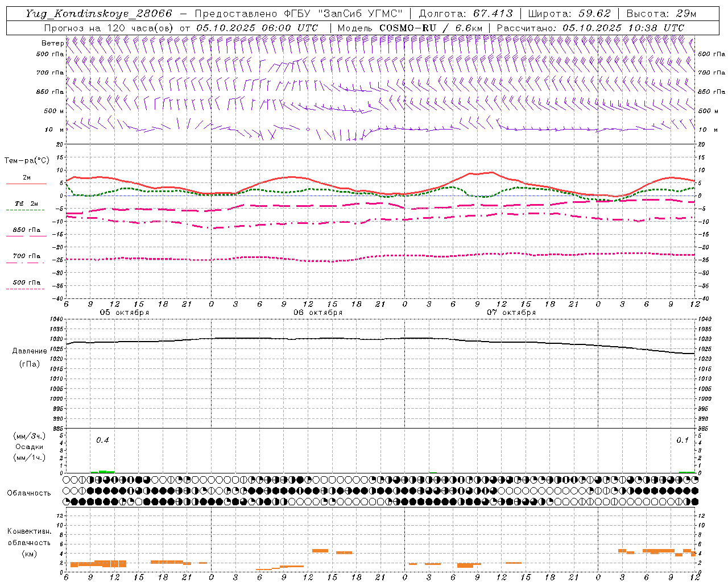
Task: Click the (км) unit label for convective cloud
Action: pyautogui.click(x=30, y=554)
